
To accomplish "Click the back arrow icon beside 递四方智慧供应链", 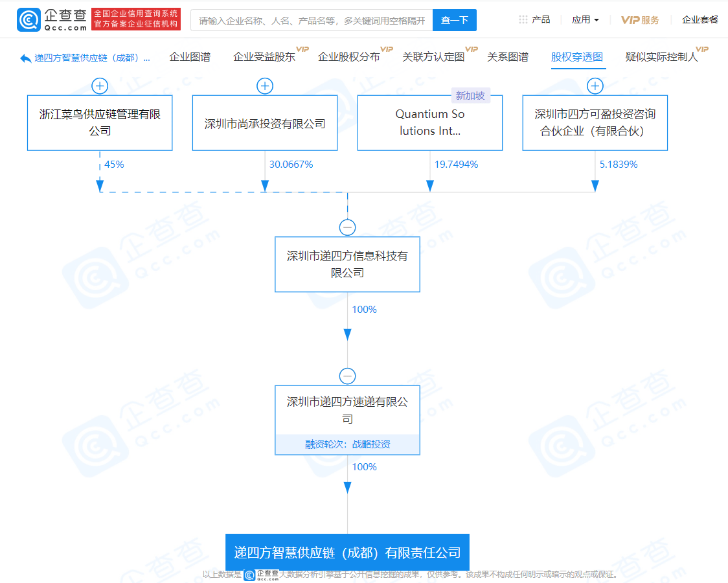I will click(x=25, y=58).
